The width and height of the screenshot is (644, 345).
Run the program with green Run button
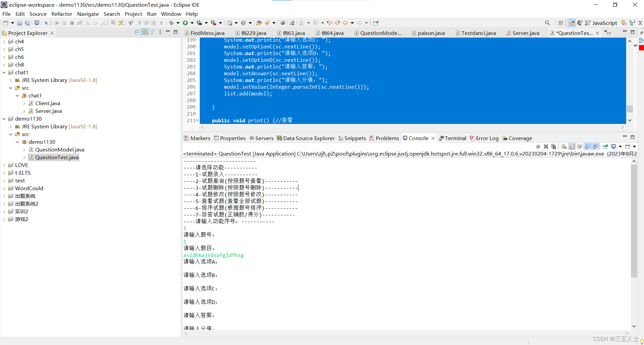185,23
